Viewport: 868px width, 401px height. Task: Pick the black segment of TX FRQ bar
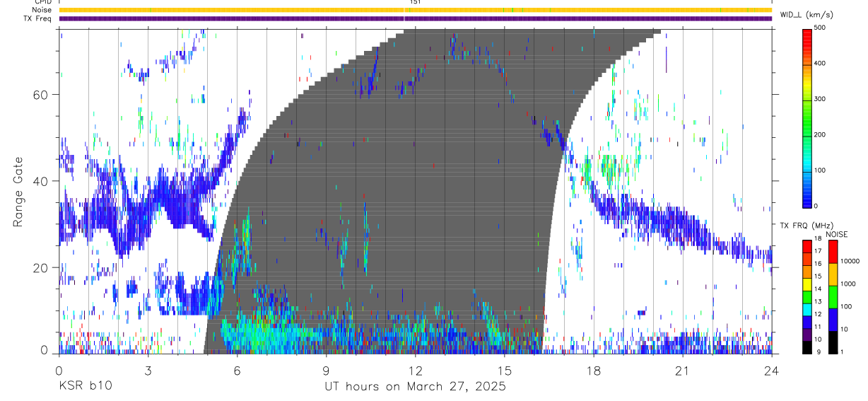click(x=807, y=347)
